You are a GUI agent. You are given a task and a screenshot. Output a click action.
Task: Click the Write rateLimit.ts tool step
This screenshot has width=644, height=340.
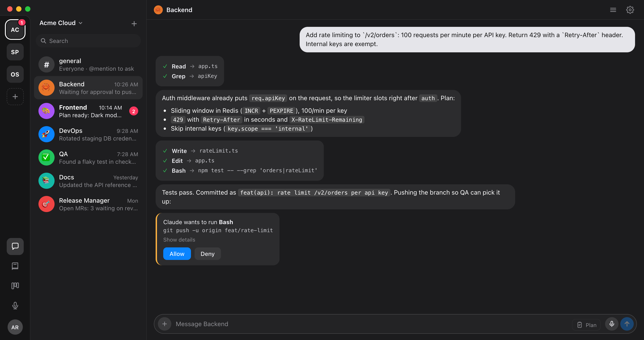[200, 151]
